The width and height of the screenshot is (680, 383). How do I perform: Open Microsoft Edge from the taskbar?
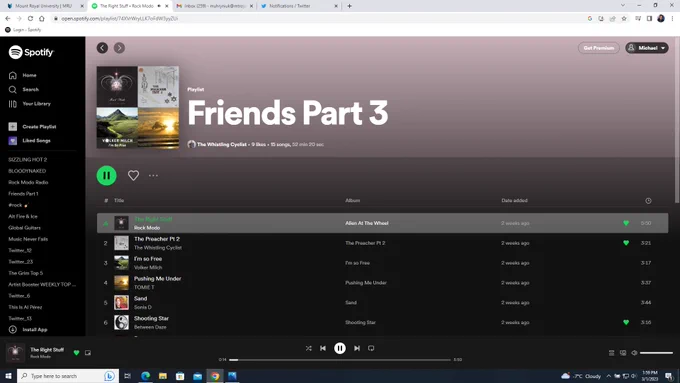pyautogui.click(x=145, y=376)
